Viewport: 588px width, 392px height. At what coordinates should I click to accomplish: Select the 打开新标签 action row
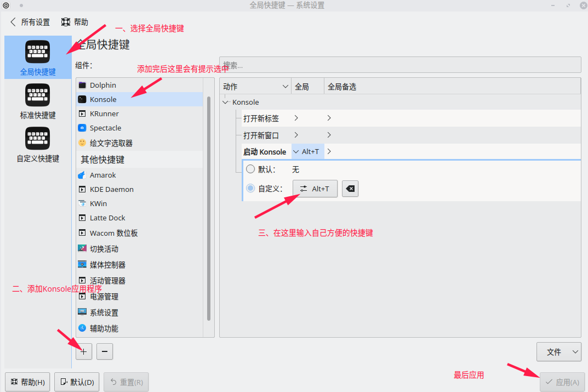point(412,118)
